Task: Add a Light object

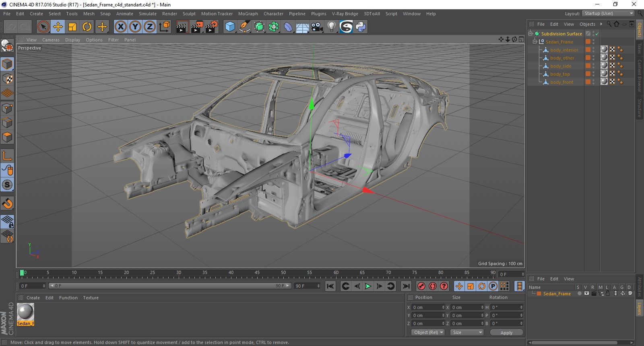Action: point(332,27)
